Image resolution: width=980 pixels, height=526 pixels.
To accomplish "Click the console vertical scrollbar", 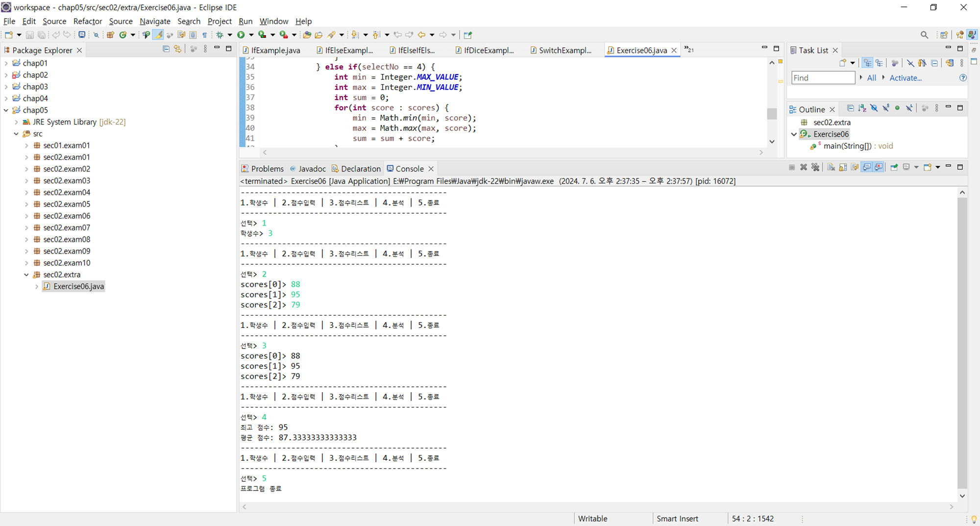I will pyautogui.click(x=962, y=343).
